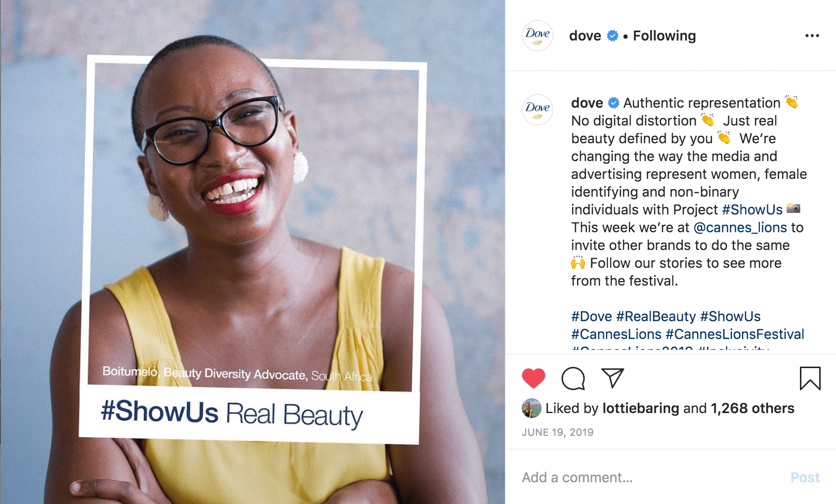Image resolution: width=836 pixels, height=504 pixels.
Task: Toggle the Following status
Action: [x=664, y=36]
